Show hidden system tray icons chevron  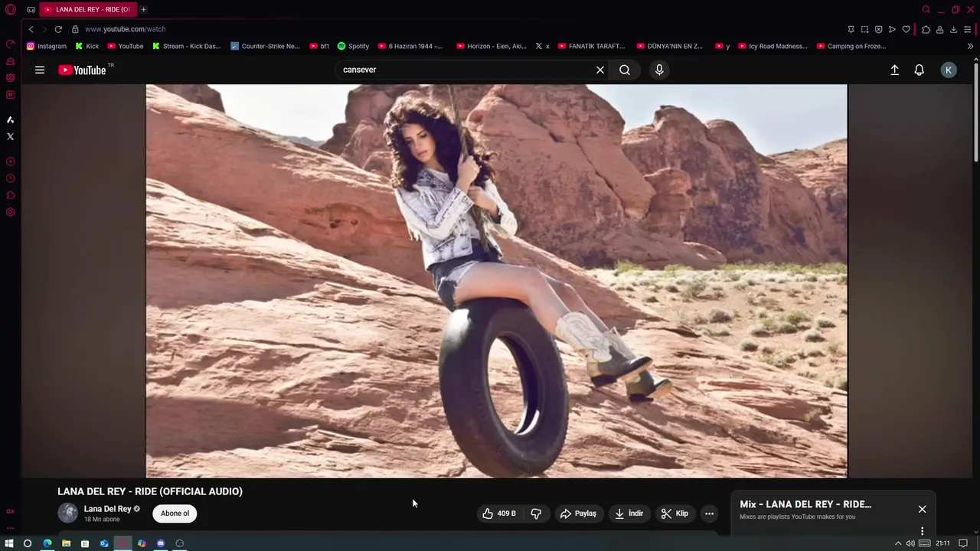[x=898, y=543]
